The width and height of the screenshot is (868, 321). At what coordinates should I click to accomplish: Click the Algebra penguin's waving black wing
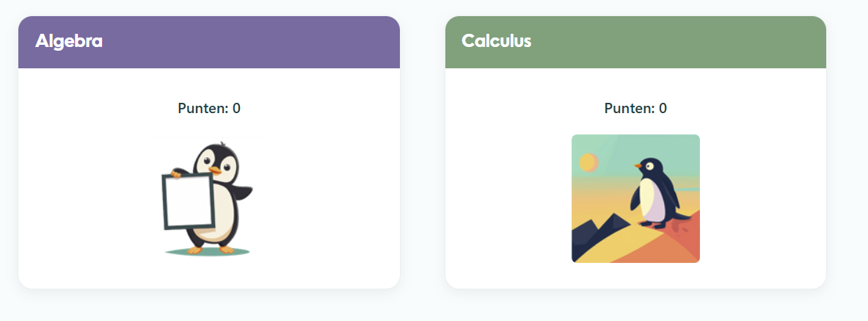click(241, 192)
